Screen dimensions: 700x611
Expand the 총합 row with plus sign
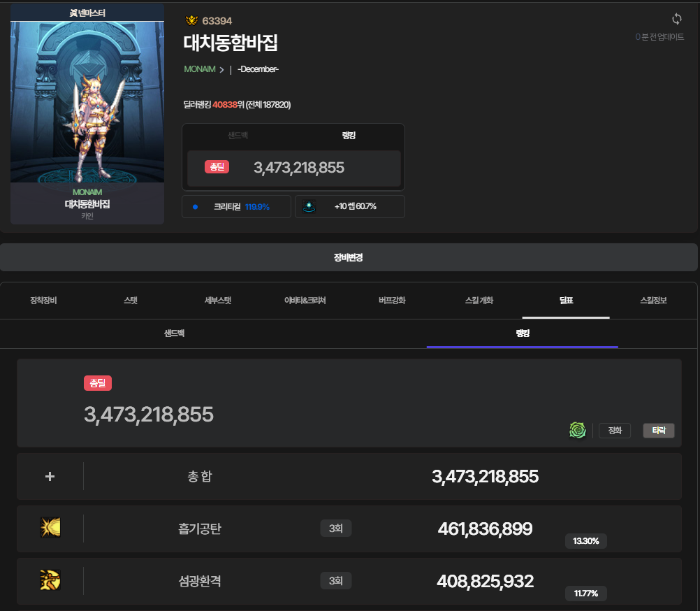point(50,477)
